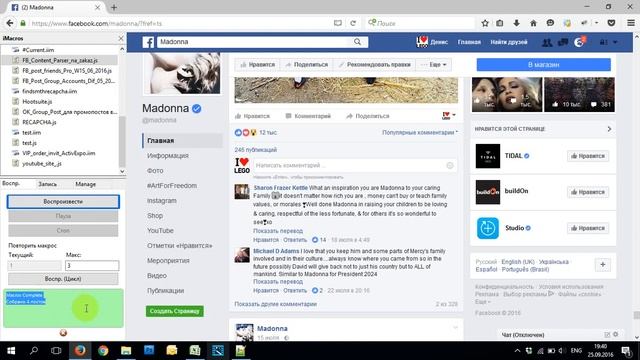Switch to Запись tab in iMacros

click(48, 184)
